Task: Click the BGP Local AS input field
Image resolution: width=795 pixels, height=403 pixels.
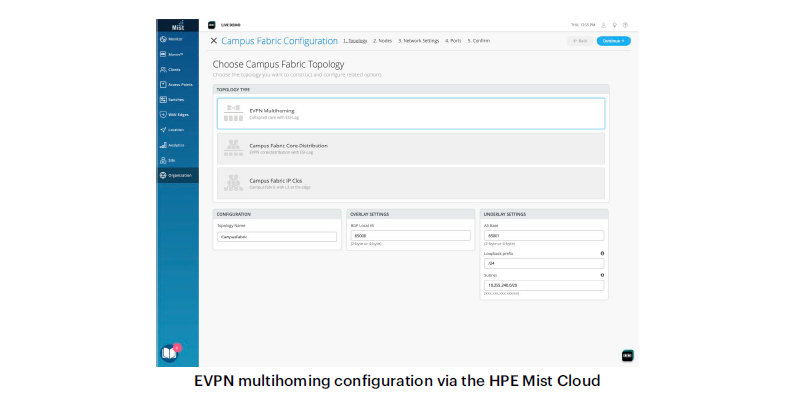Action: pyautogui.click(x=411, y=236)
